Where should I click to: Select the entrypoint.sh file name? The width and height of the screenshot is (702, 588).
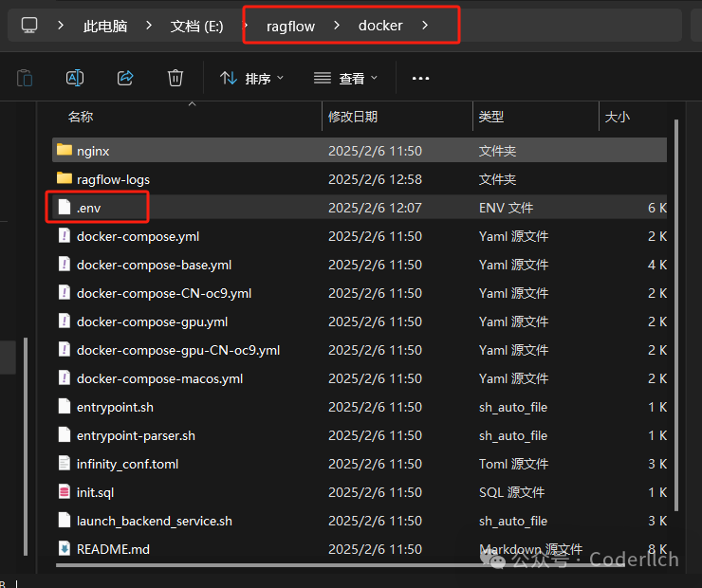click(x=115, y=407)
